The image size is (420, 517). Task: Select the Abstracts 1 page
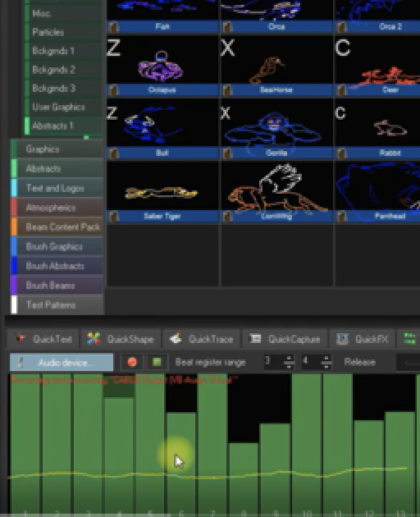click(x=63, y=126)
